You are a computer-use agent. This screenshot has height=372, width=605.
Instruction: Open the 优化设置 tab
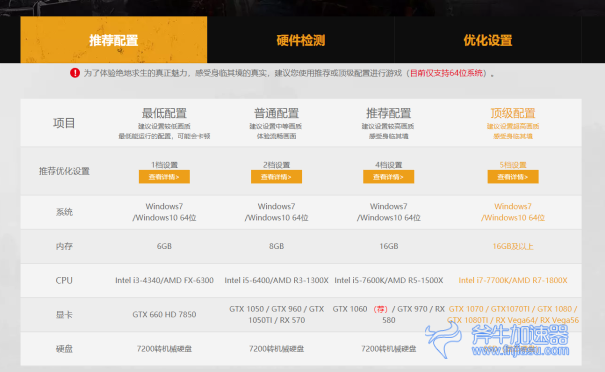click(488, 40)
